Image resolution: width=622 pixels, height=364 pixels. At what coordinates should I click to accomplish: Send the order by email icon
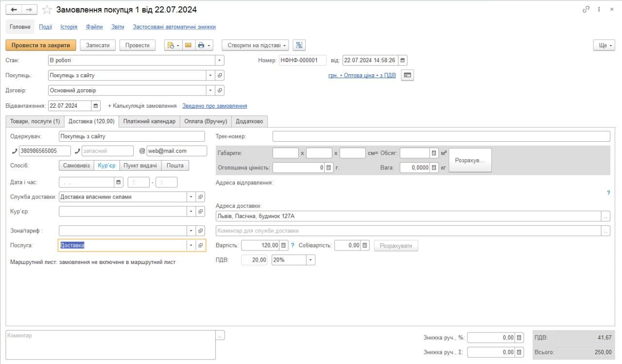click(188, 45)
